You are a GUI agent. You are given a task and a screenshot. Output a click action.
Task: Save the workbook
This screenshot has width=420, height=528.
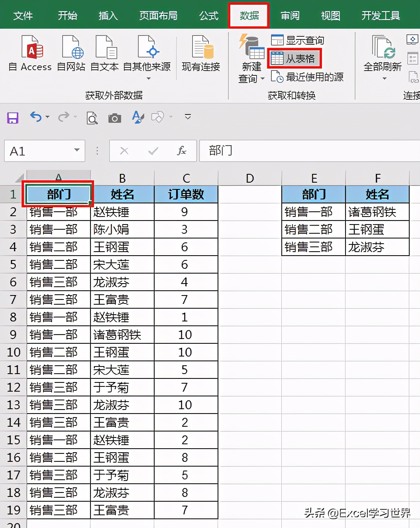click(13, 118)
